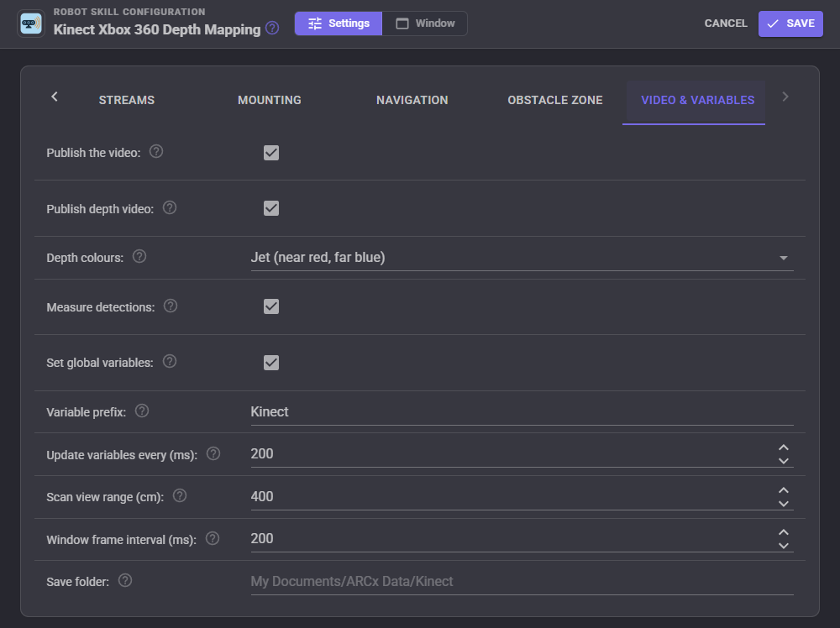Switch to the Mounting tab
840x628 pixels.
pyautogui.click(x=270, y=100)
